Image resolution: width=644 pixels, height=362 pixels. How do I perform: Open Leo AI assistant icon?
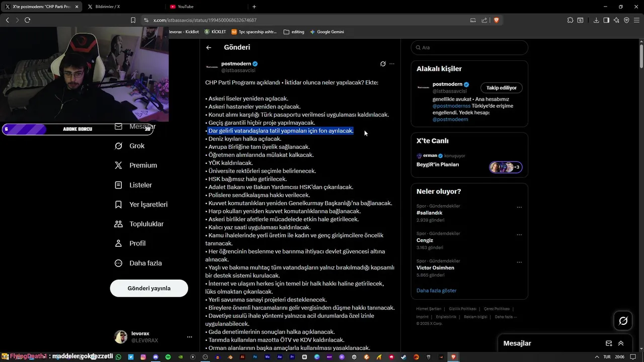616,20
